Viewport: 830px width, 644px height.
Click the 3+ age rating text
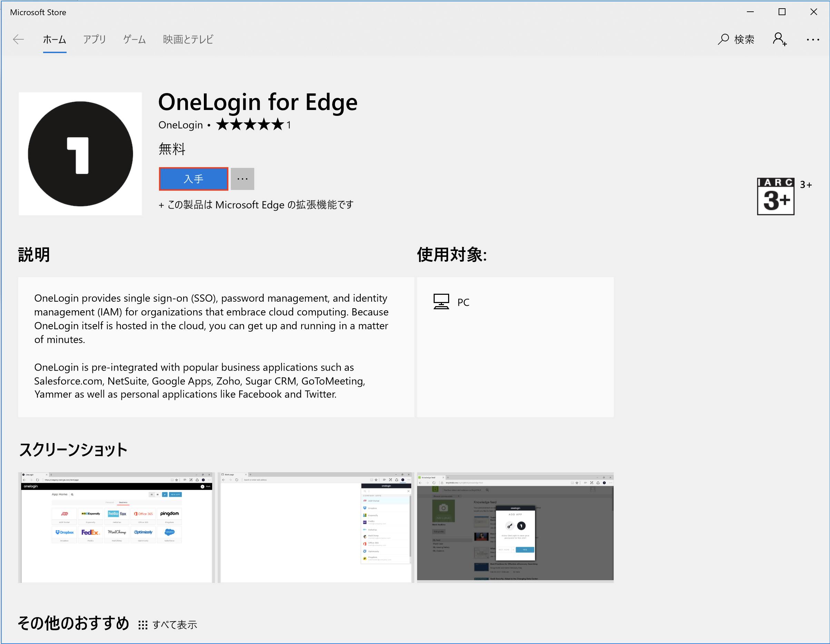(x=806, y=185)
